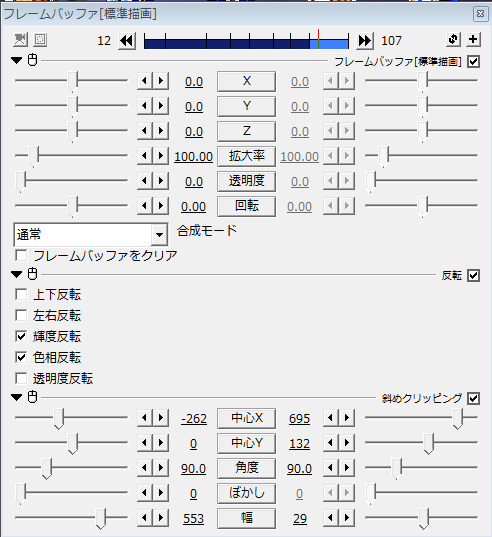Jump to end frame with fast-forward button

365,41
